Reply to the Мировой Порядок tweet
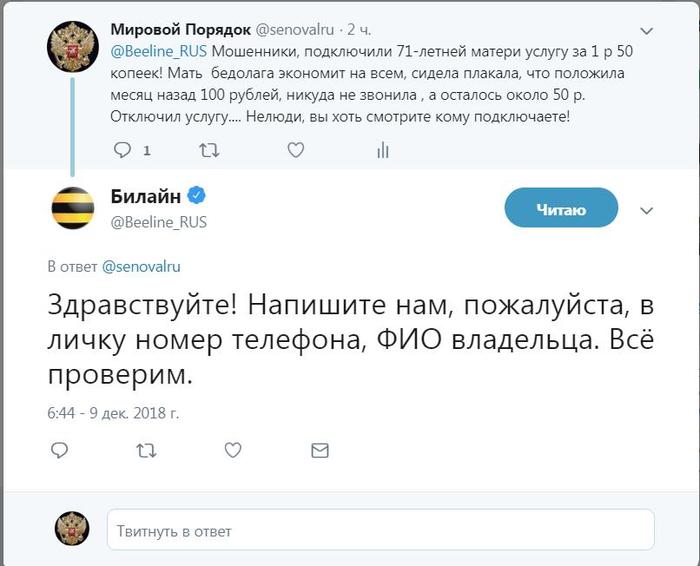The image size is (700, 566). point(123,150)
